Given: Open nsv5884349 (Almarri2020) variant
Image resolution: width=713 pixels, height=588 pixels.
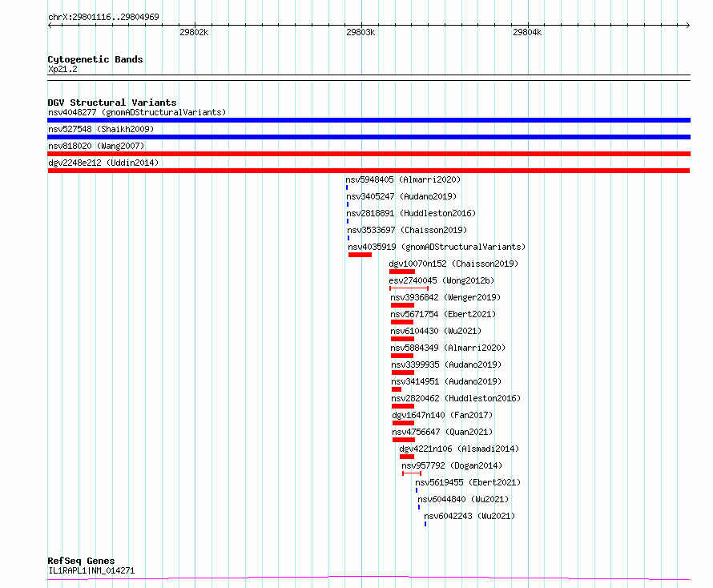Looking at the screenshot, I should [448, 348].
